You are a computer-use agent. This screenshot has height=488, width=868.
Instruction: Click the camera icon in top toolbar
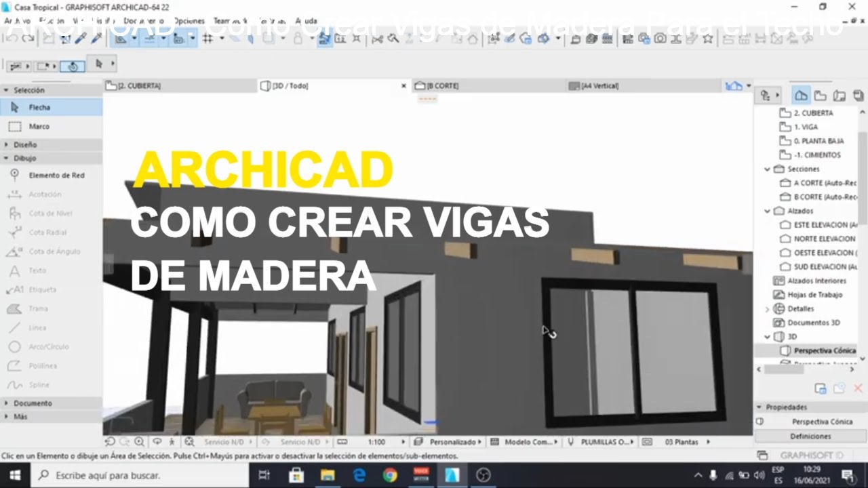(660, 39)
